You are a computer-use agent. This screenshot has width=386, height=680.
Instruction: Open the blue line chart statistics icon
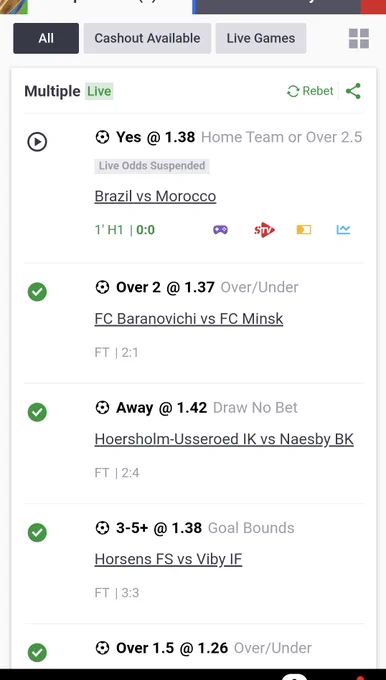tap(343, 229)
